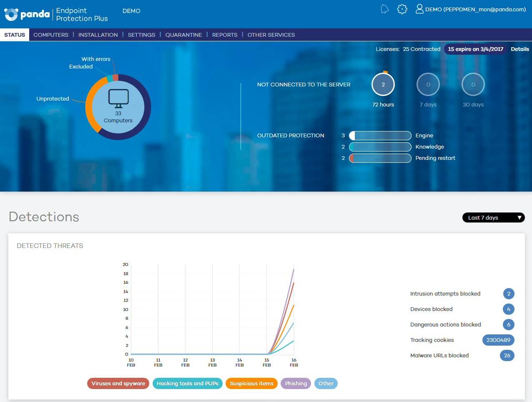
Task: Click the Engine outdated progress bar
Action: coord(380,135)
